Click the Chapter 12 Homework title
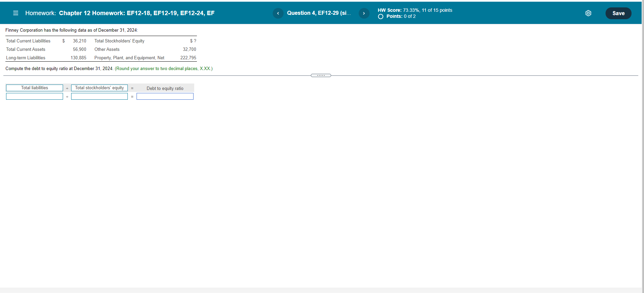This screenshot has width=644, height=293. pyautogui.click(x=137, y=13)
